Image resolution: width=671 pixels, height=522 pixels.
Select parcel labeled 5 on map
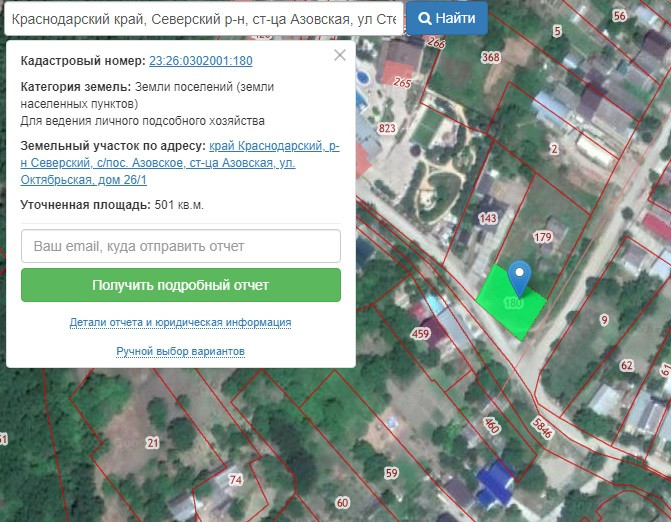click(557, 31)
